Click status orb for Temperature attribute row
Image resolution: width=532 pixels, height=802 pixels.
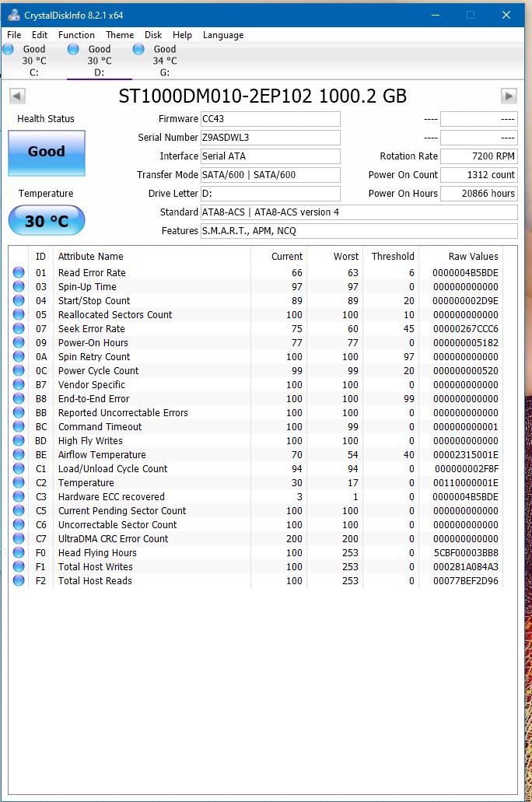pyautogui.click(x=19, y=482)
